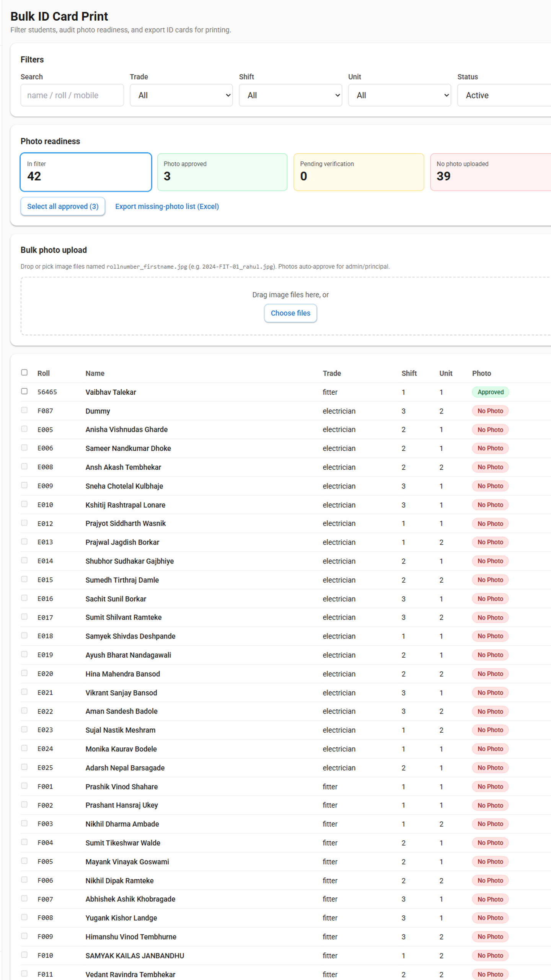Click the name Prajwal Jagdish Borkar
The width and height of the screenshot is (551, 980).
[122, 542]
